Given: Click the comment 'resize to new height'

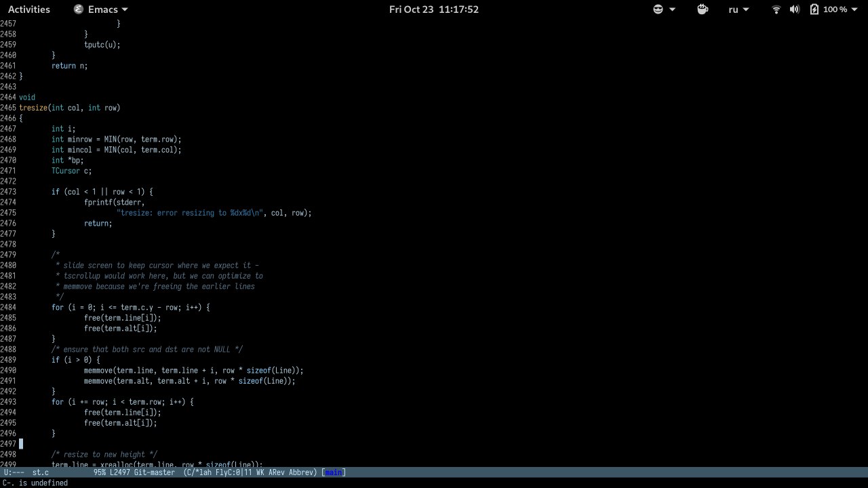Looking at the screenshot, I should 104,454.
